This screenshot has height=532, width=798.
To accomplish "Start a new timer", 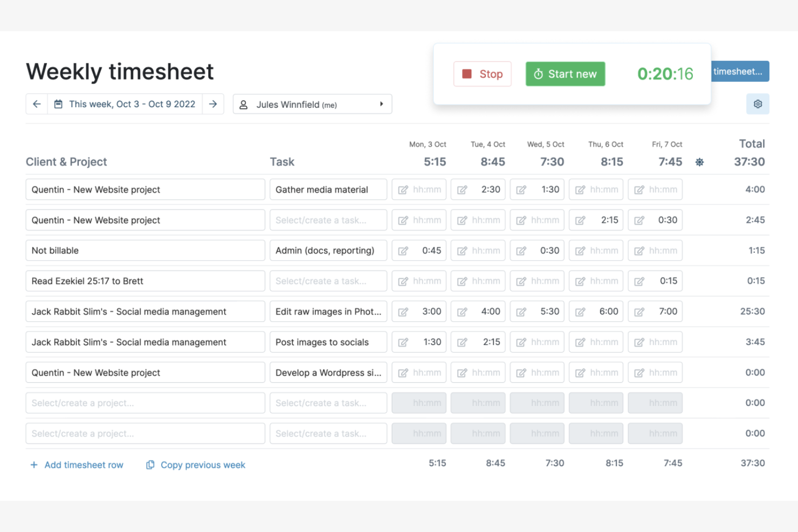I will tap(565, 74).
